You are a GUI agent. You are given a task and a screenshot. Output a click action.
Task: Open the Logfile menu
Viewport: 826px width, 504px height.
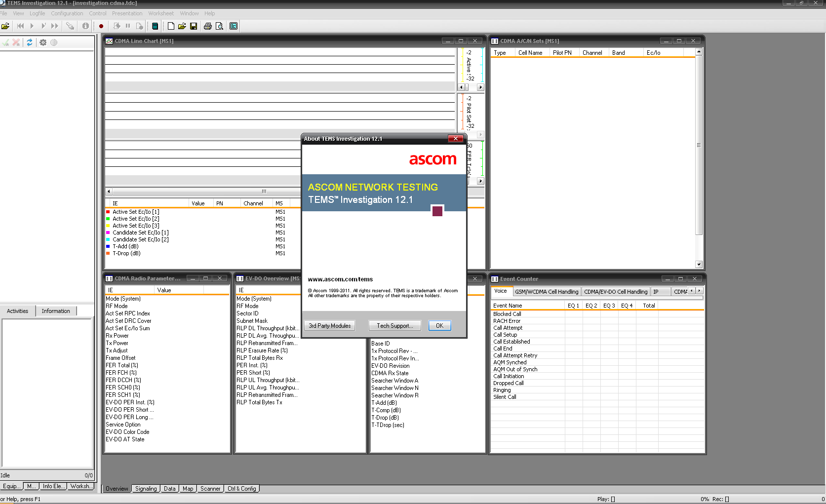37,13
